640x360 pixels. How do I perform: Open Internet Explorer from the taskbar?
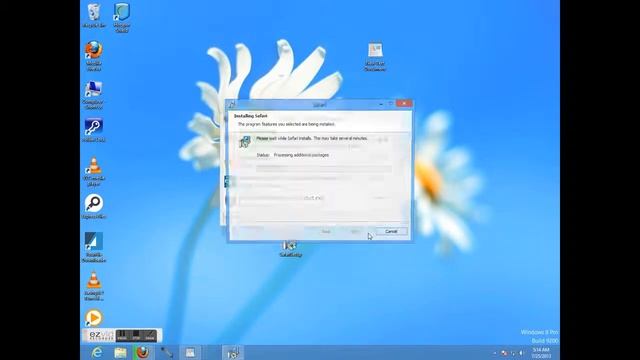[x=97, y=353]
